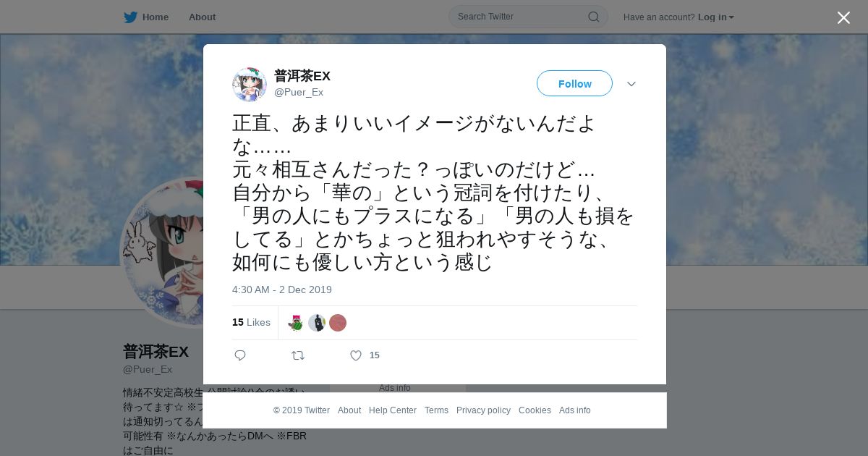Click the retweet arrows icon
Screen dimensions: 868x456
(x=298, y=355)
